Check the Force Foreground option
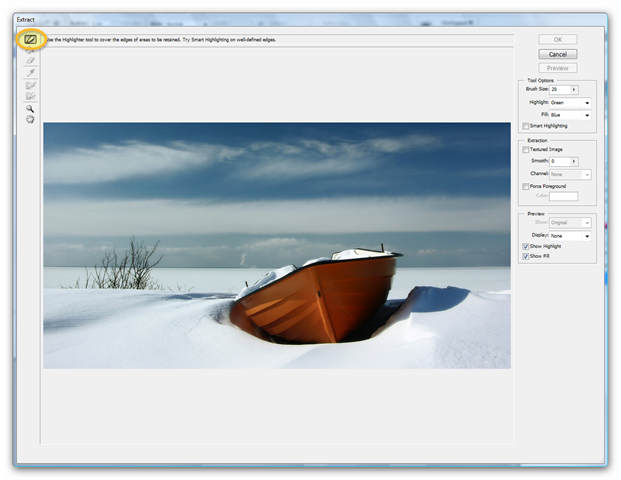 tap(526, 186)
